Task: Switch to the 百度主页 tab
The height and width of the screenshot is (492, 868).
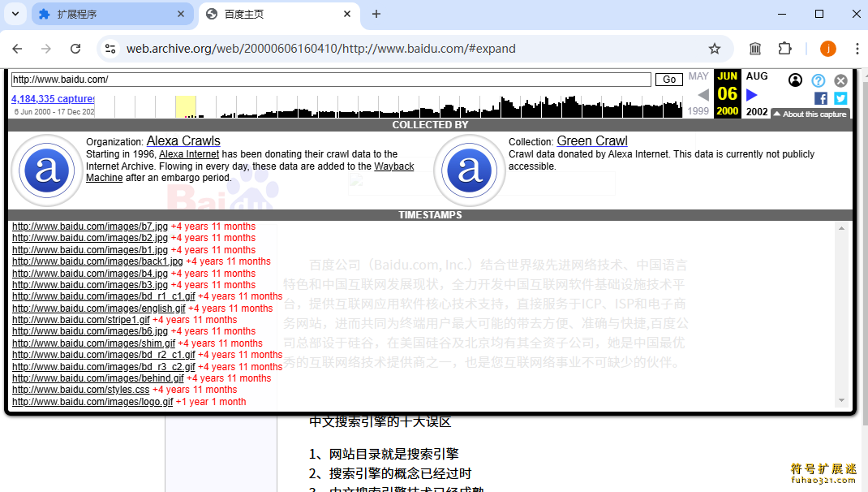Action: point(280,14)
